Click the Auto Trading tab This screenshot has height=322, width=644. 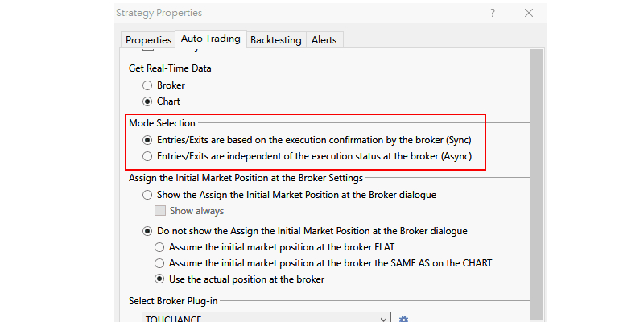(x=210, y=38)
